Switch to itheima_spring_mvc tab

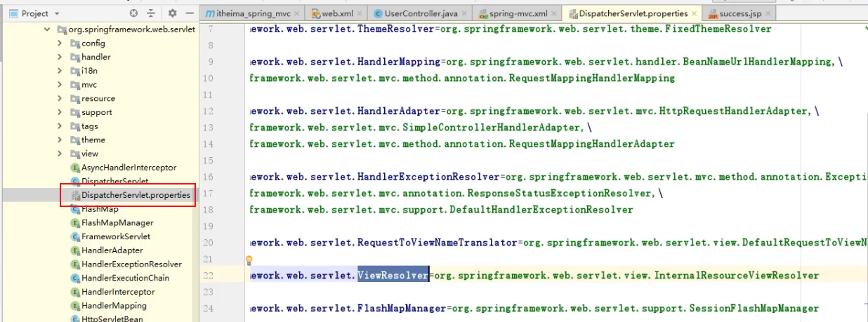(x=254, y=13)
